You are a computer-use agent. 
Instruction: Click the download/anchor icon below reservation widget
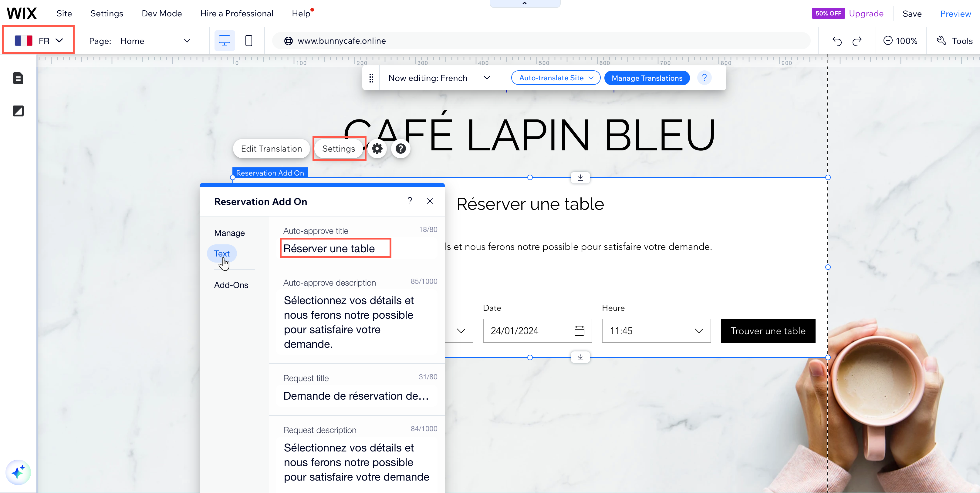coord(580,357)
